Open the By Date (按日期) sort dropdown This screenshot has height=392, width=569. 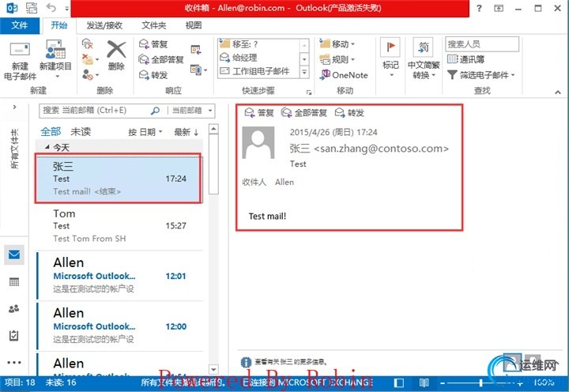[x=145, y=132]
